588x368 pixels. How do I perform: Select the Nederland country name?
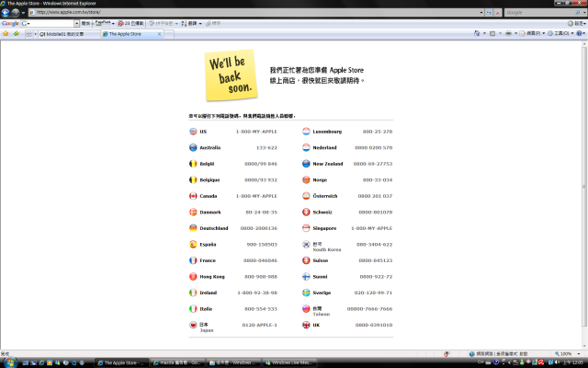[324, 148]
